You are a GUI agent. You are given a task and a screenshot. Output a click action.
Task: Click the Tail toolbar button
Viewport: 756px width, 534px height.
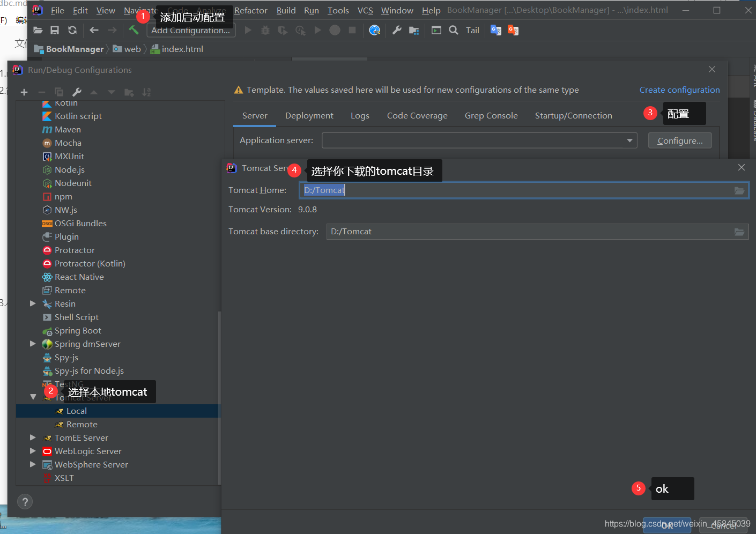click(x=472, y=31)
